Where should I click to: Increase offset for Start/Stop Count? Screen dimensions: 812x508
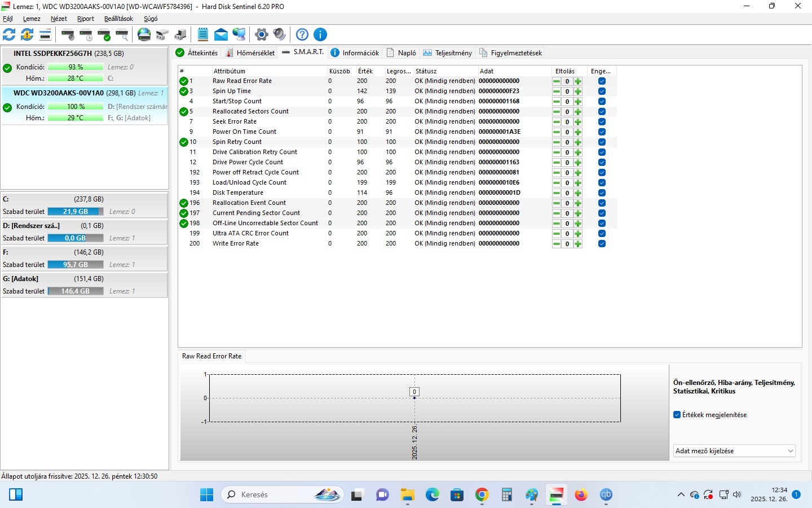578,102
